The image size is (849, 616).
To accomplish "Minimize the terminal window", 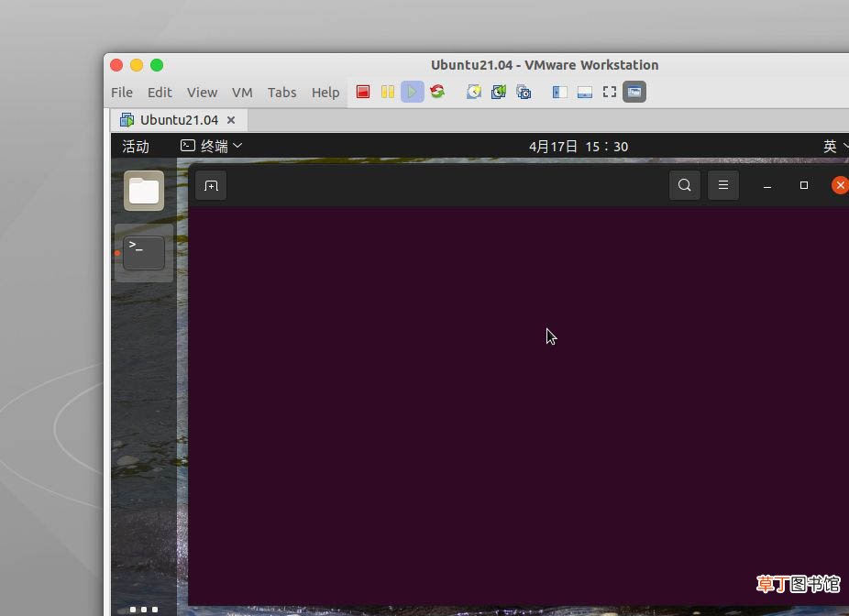I will click(767, 186).
